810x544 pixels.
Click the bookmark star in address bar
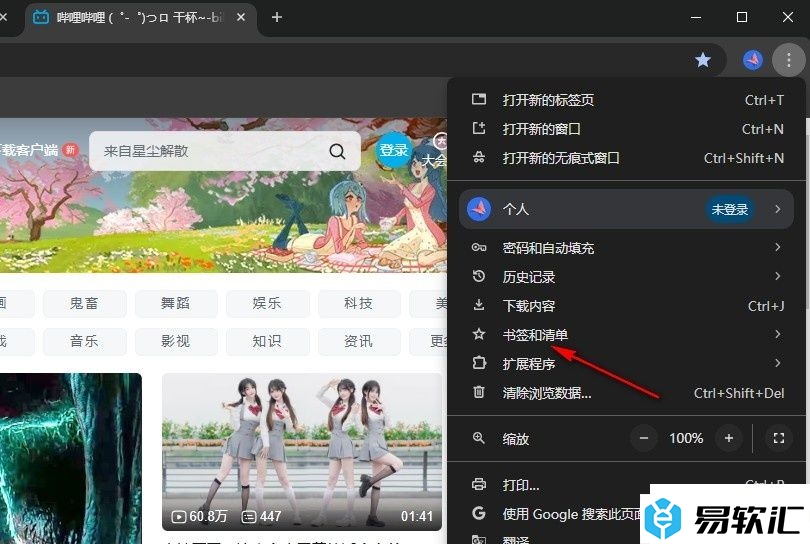click(703, 60)
